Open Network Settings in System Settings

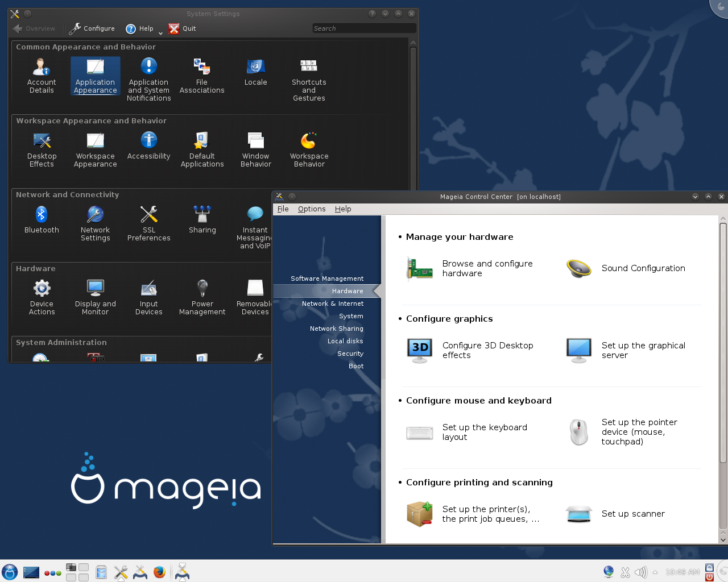tap(95, 223)
